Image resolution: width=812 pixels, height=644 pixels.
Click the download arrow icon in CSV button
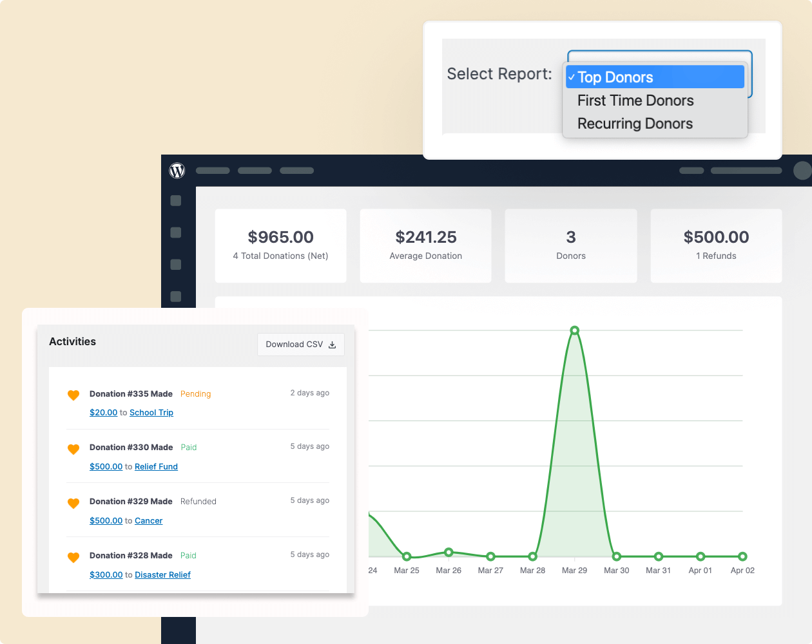pyautogui.click(x=333, y=345)
